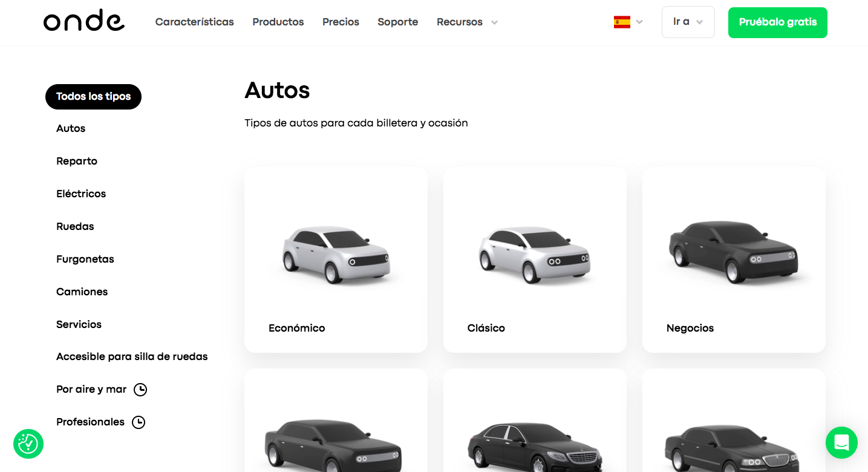Open the Profesionales category
Screen dimensions: 868x472
pos(90,422)
